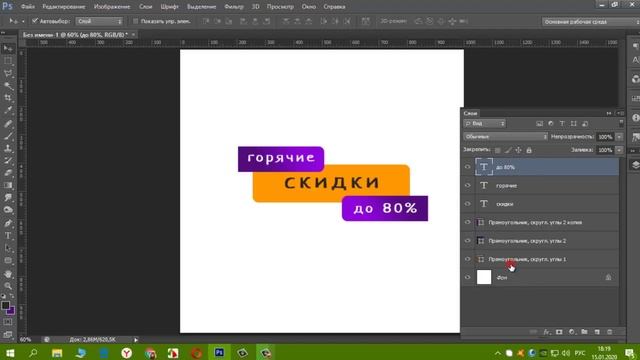Open the workspace switcher dropdown
The height and width of the screenshot is (360, 640).
coord(591,22)
